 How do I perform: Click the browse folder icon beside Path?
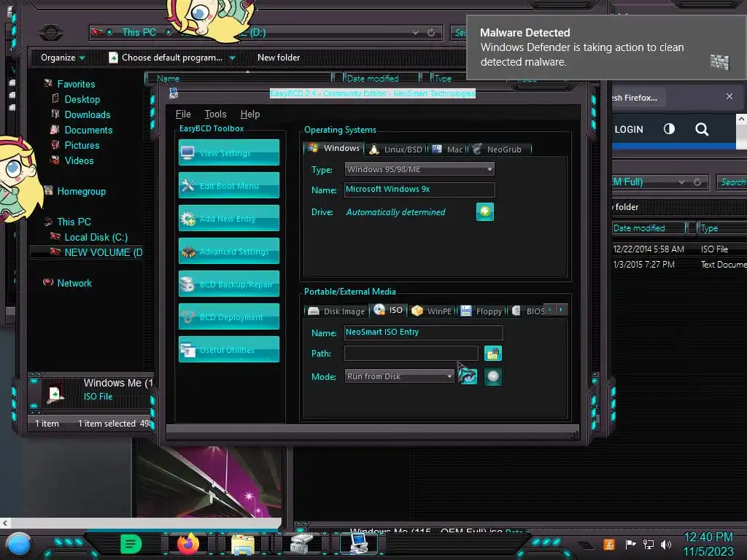coord(493,354)
